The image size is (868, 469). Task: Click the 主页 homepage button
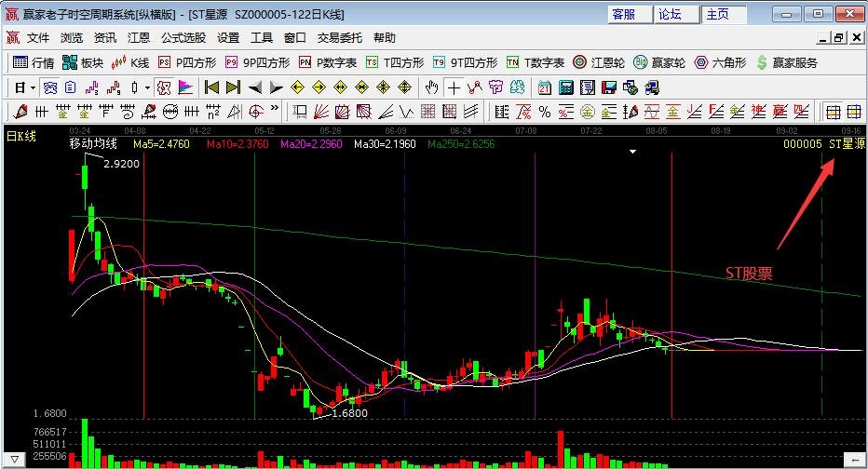723,14
